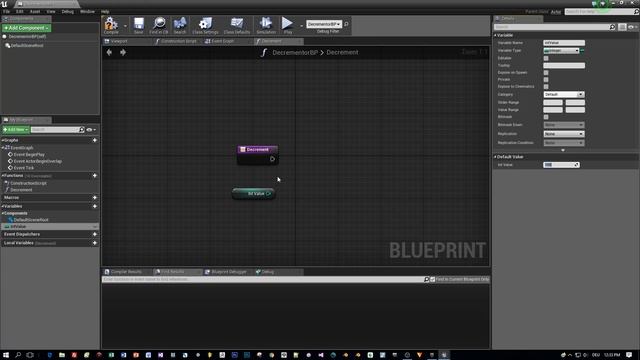Add a new macro with the Macros plus icon
This screenshot has height=360, width=640.
tap(95, 198)
